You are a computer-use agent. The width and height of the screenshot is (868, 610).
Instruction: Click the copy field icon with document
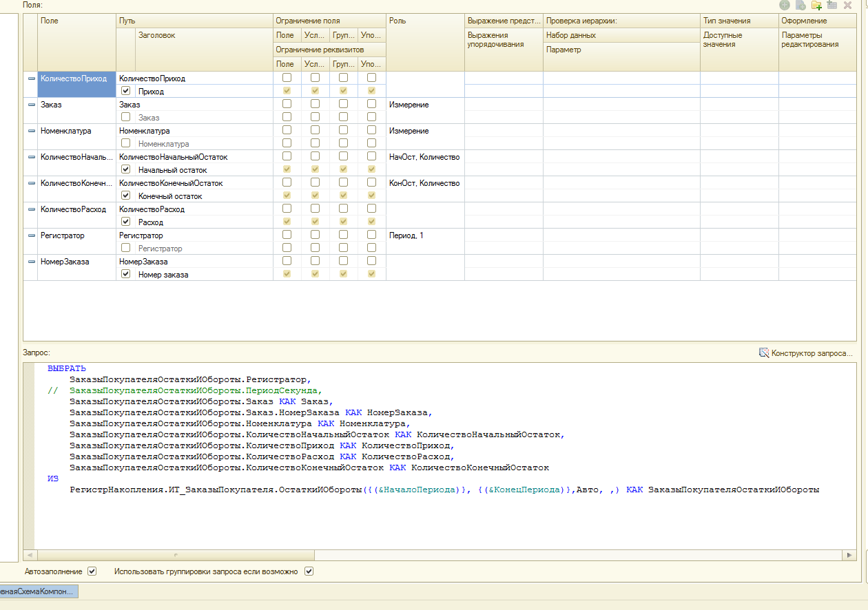coord(800,5)
